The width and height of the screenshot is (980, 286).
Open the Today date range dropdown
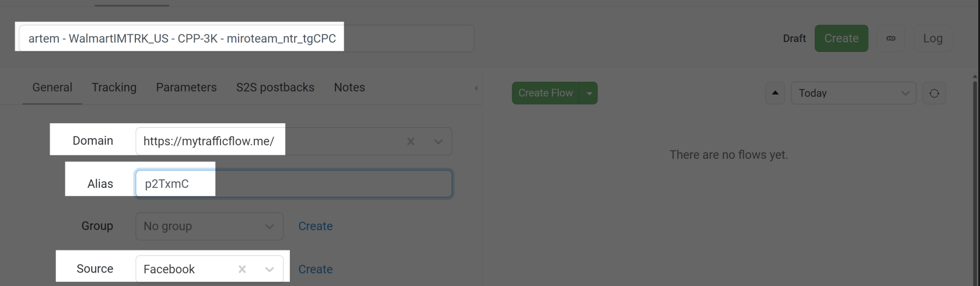(x=853, y=93)
